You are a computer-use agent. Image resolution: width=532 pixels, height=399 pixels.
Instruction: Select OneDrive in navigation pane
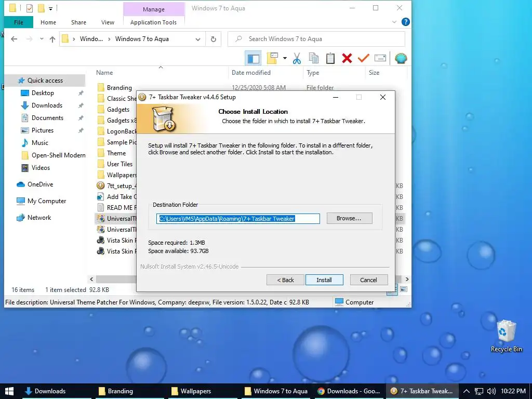pos(40,184)
